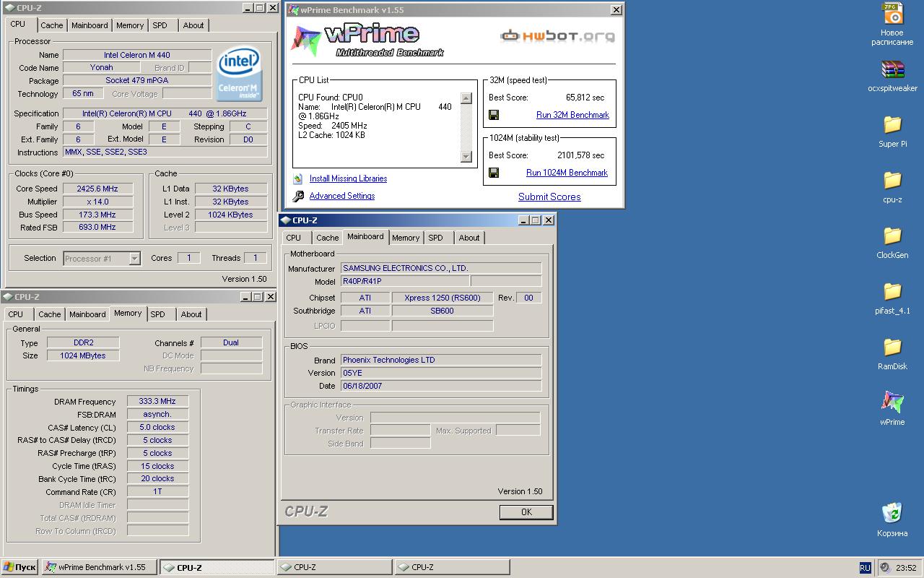
Task: Open Memory tab in top CPU-Z window
Action: click(x=130, y=25)
